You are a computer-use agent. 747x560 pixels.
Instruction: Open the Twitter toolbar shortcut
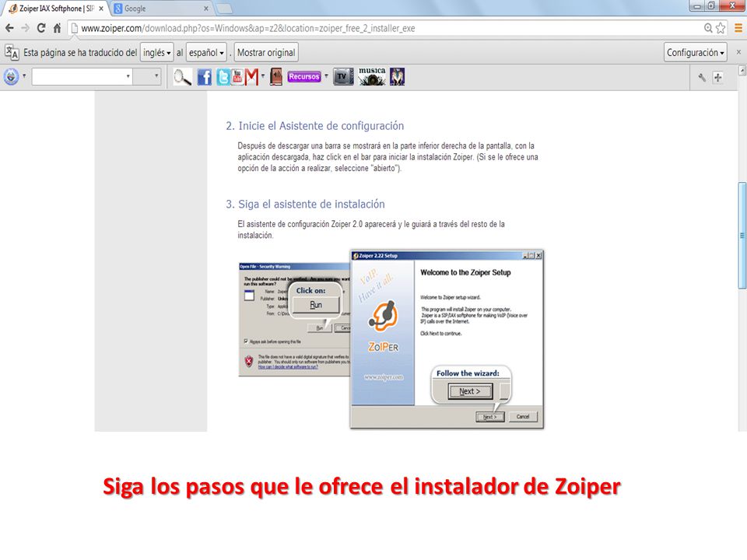coord(223,77)
